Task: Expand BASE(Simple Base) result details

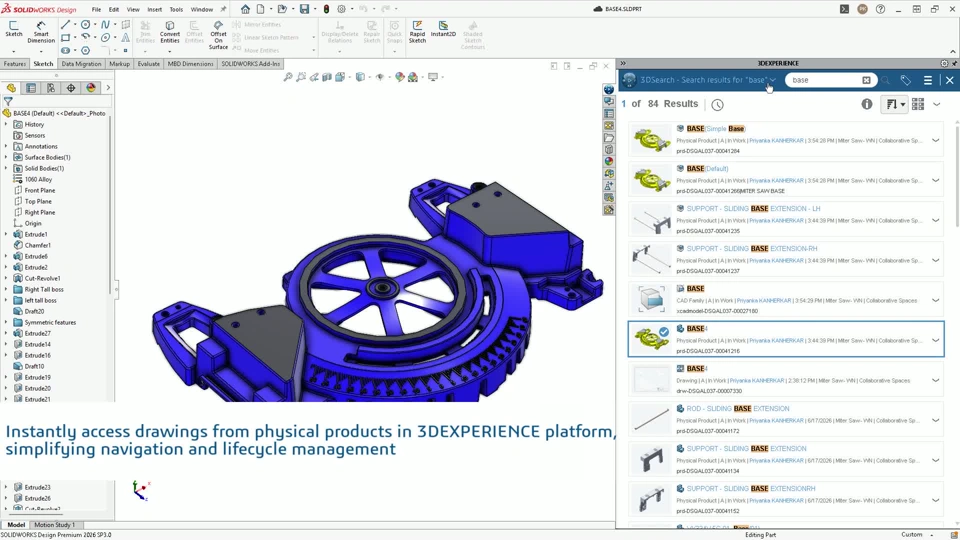Action: [x=936, y=140]
